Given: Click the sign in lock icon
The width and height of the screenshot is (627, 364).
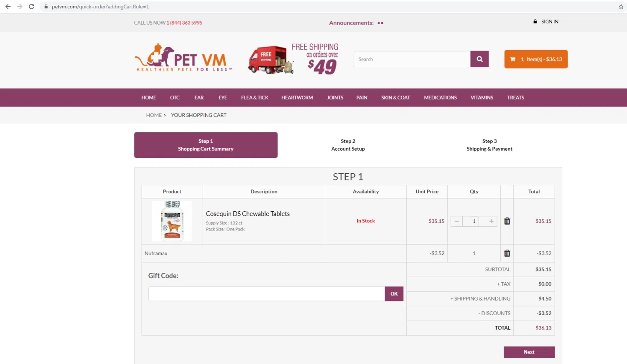Looking at the screenshot, I should (x=535, y=22).
